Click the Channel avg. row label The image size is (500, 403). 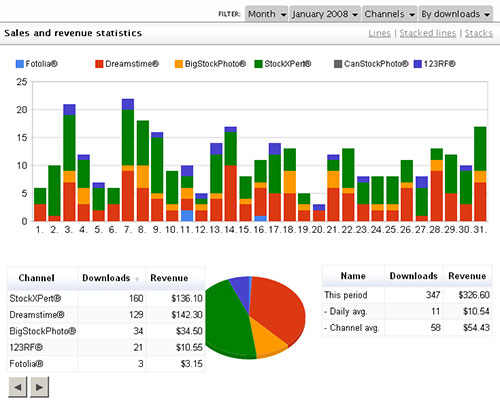coord(352,328)
